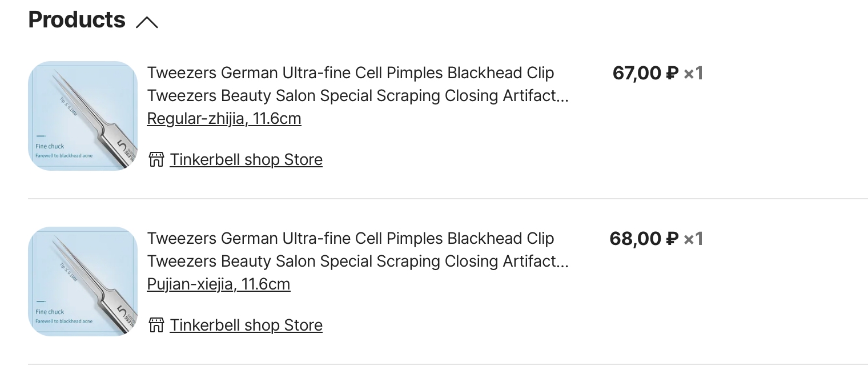The image size is (868, 386).
Task: Select the Pujian-xiejia, 11.6cm variant link
Action: pos(219,284)
